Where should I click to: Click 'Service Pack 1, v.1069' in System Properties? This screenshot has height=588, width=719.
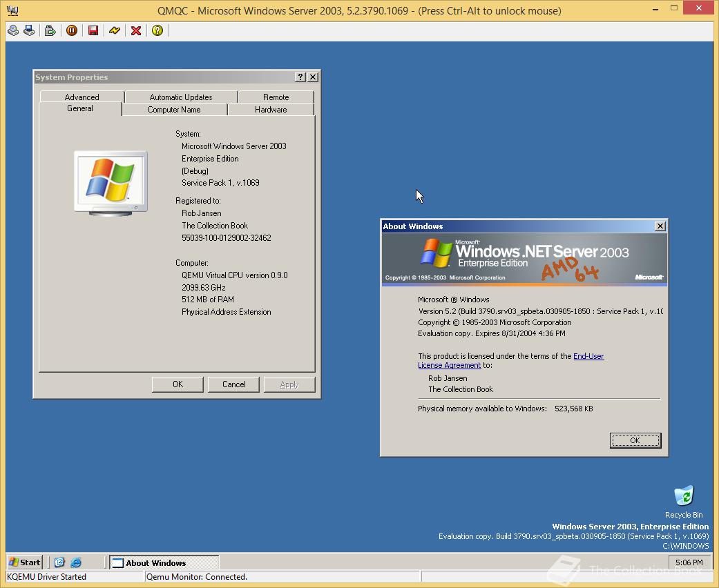(x=220, y=183)
